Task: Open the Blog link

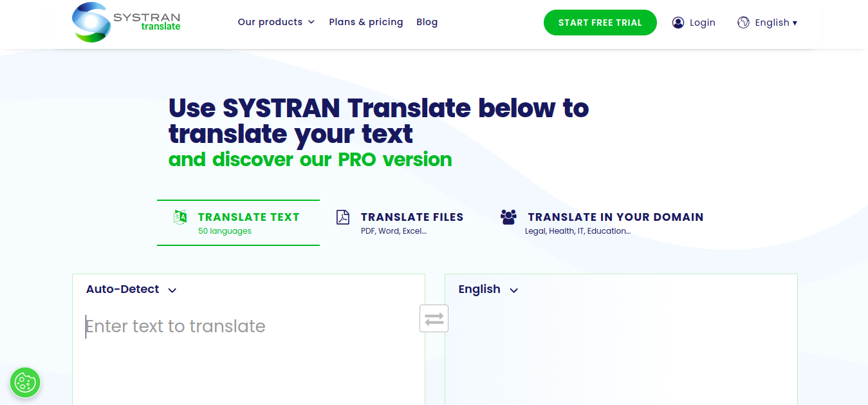Action: pos(427,22)
